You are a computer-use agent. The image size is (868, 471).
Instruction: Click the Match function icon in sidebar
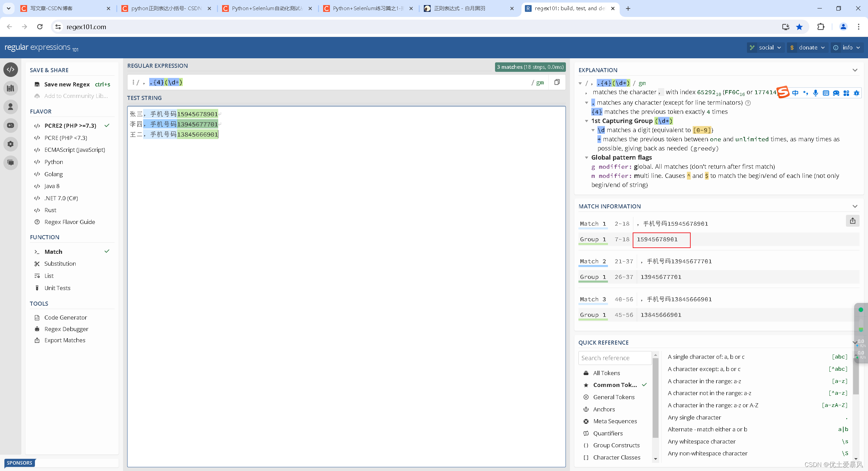pyautogui.click(x=37, y=252)
